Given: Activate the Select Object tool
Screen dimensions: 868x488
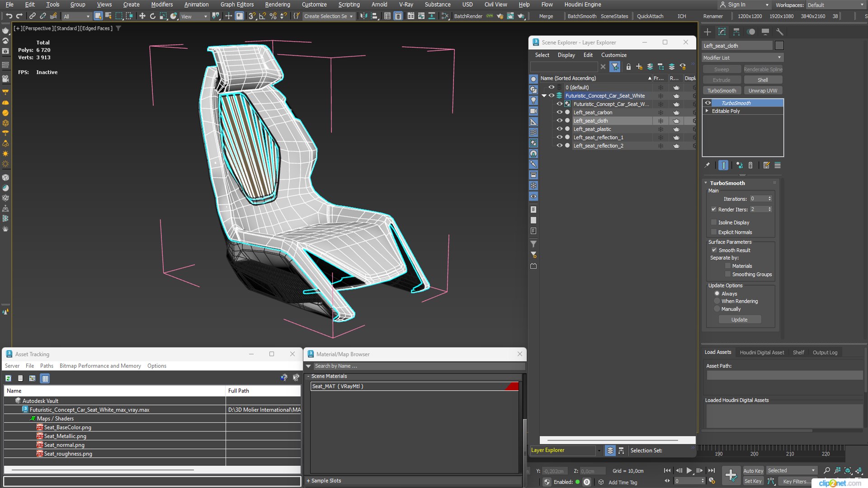Looking at the screenshot, I should coord(98,16).
